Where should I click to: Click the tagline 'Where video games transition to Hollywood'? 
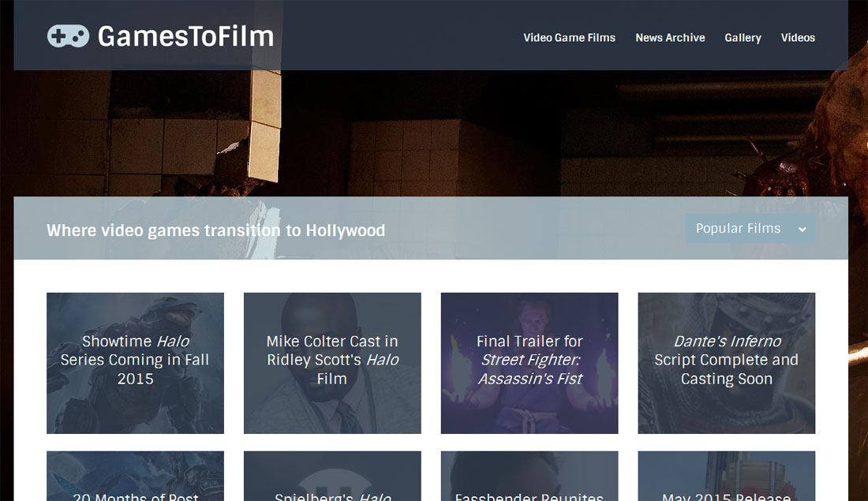click(x=216, y=230)
